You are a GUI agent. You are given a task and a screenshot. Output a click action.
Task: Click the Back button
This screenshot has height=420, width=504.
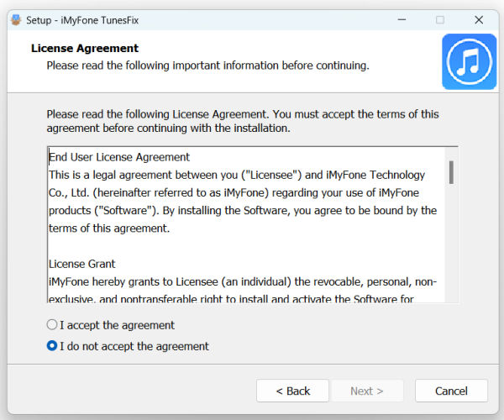pos(292,391)
